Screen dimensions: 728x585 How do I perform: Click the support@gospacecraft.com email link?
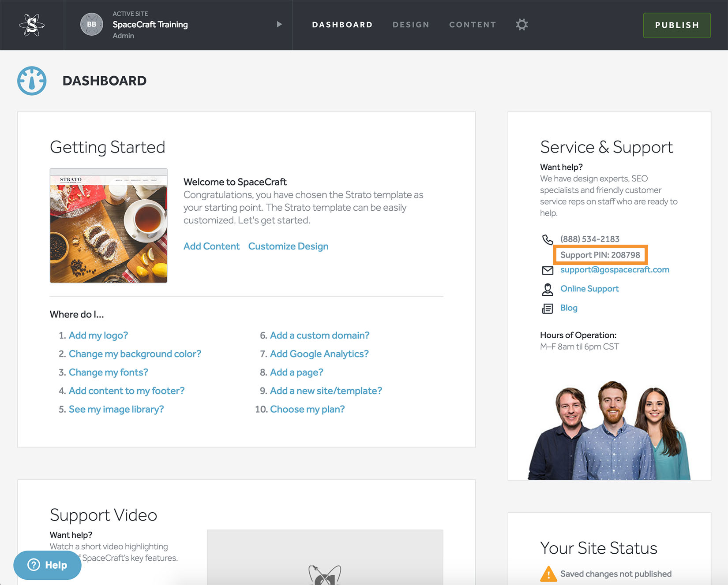coord(615,270)
